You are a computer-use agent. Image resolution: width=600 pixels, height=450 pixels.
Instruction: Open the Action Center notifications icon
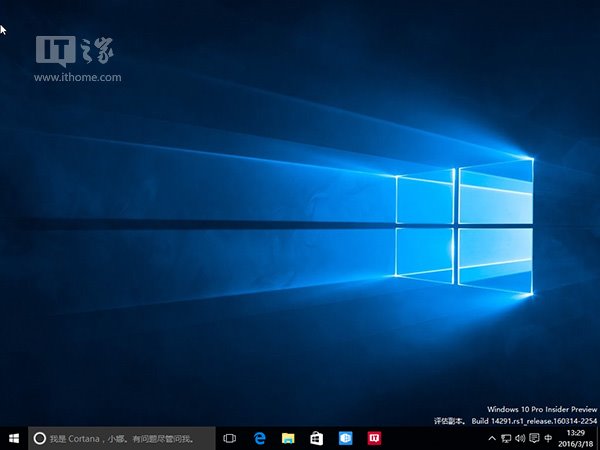(x=534, y=438)
